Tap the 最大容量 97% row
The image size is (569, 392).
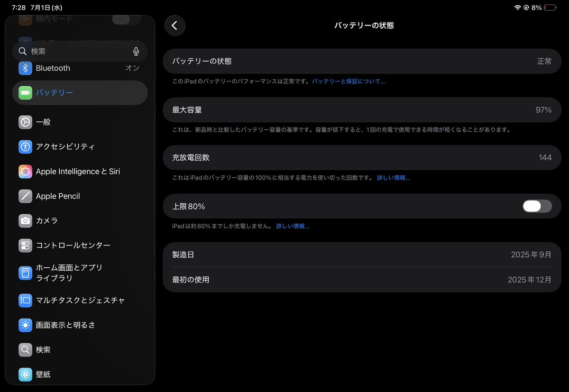(x=362, y=110)
